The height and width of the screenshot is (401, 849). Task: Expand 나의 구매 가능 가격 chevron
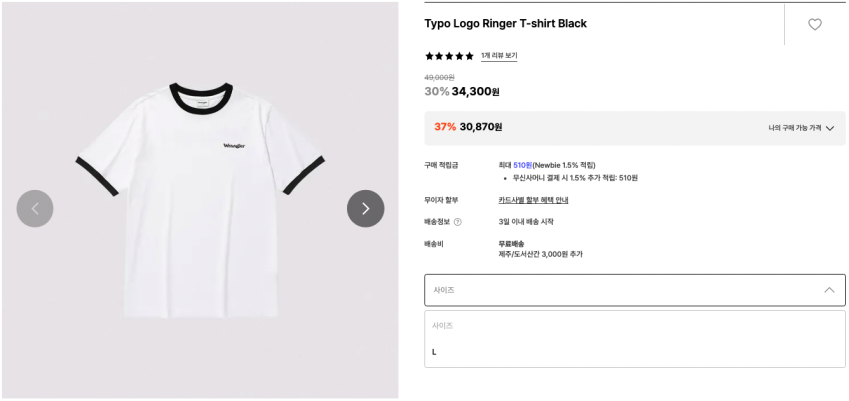[x=830, y=128]
